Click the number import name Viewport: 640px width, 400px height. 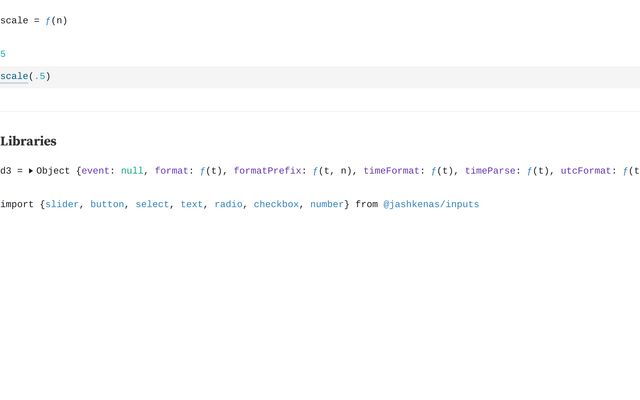pos(327,204)
